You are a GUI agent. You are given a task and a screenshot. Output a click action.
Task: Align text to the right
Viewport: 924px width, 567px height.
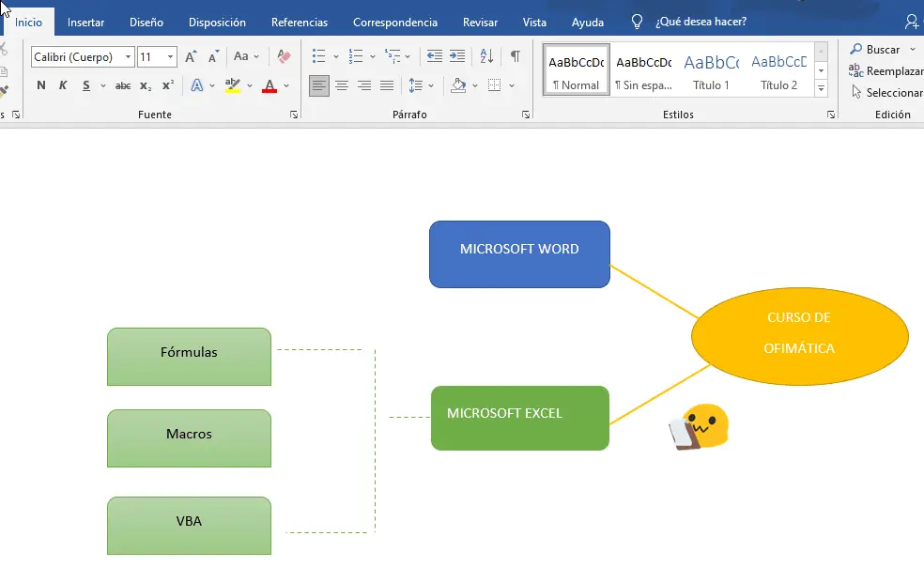tap(364, 86)
